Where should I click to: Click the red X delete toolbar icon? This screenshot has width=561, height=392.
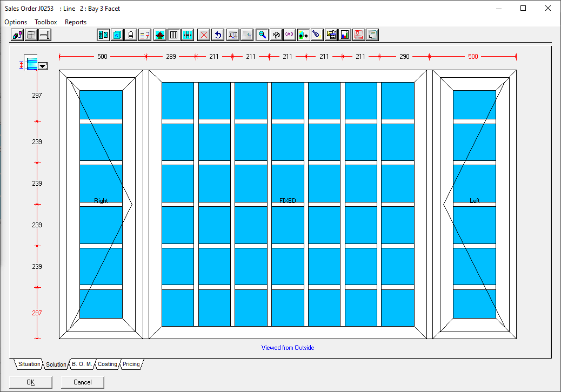coord(204,35)
